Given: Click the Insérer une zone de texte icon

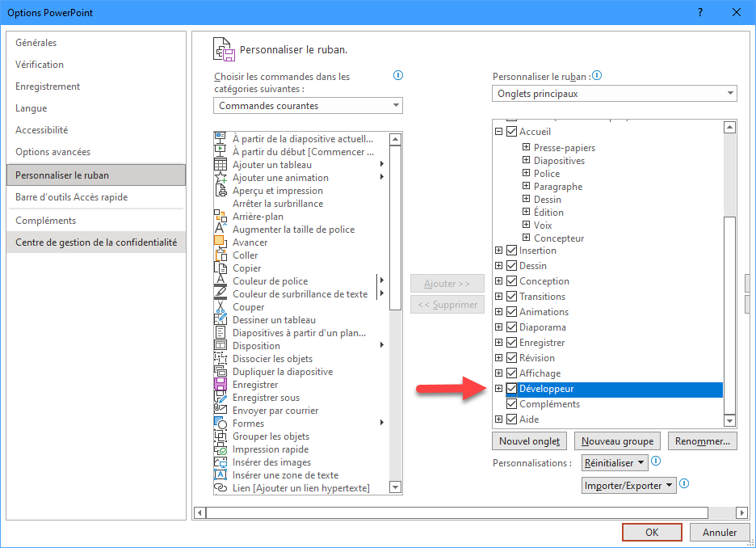Looking at the screenshot, I should [x=220, y=475].
